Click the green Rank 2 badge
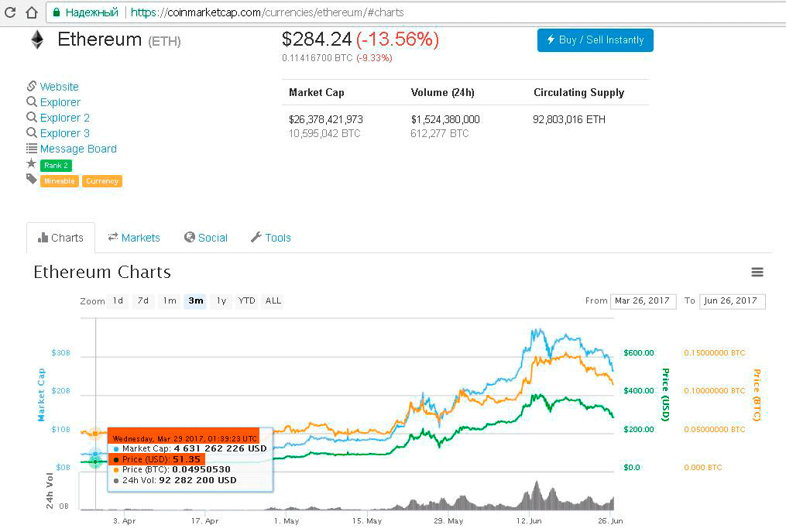Screen dimensions: 786x532 pyautogui.click(x=56, y=166)
